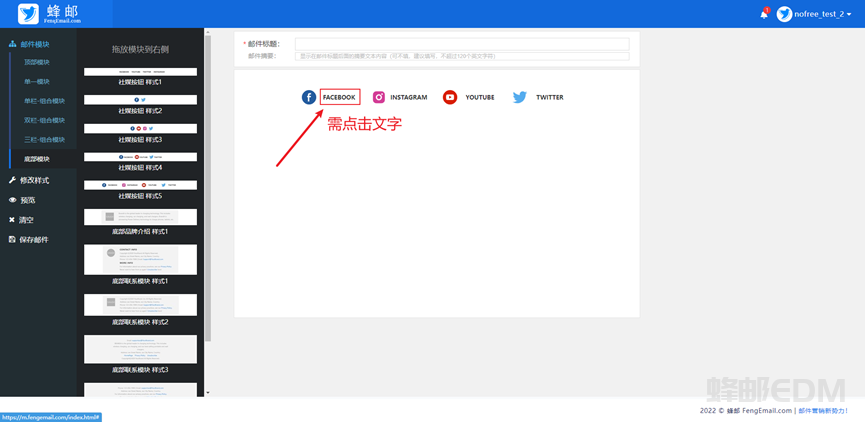Select 单栏-组合模块 in sidebar
This screenshot has height=422, width=865.
[x=44, y=101]
